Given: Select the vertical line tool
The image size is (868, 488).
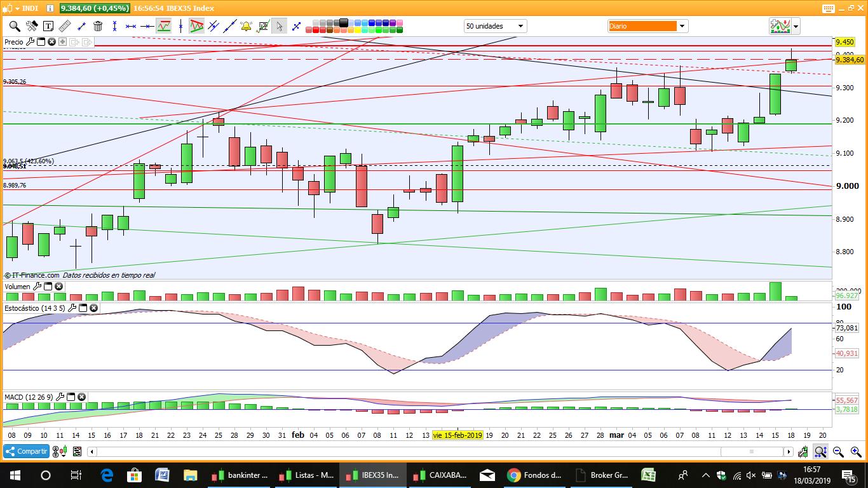Looking at the screenshot, I should pos(180,26).
